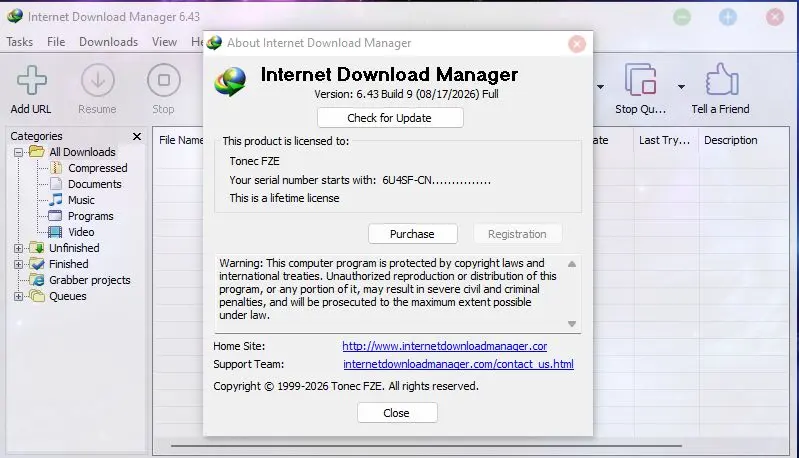Viewport: 799px width, 458px height.
Task: Click the horizontal scrollbar in downloads list
Action: [x=426, y=446]
